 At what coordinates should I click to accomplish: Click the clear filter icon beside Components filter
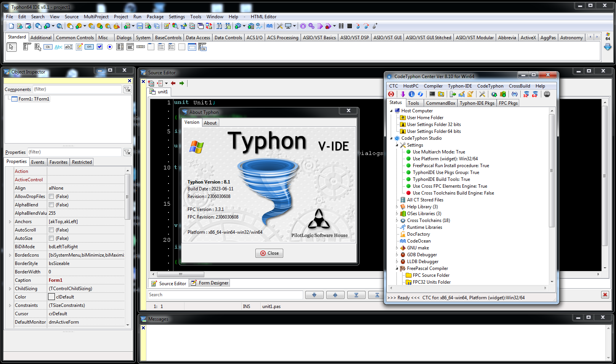(127, 89)
